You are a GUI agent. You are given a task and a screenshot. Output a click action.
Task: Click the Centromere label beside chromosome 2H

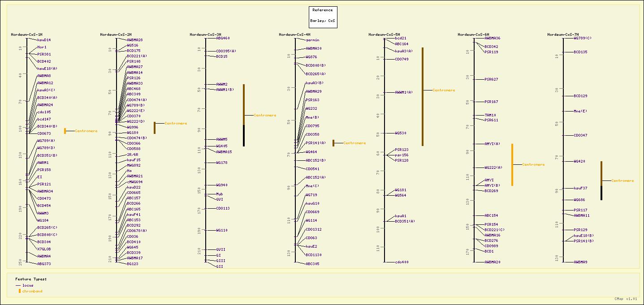(x=176, y=123)
